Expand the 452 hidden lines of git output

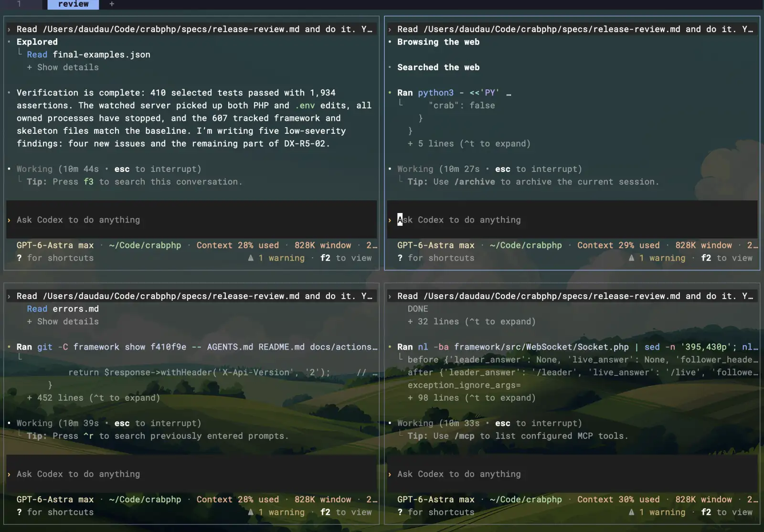[x=94, y=398]
